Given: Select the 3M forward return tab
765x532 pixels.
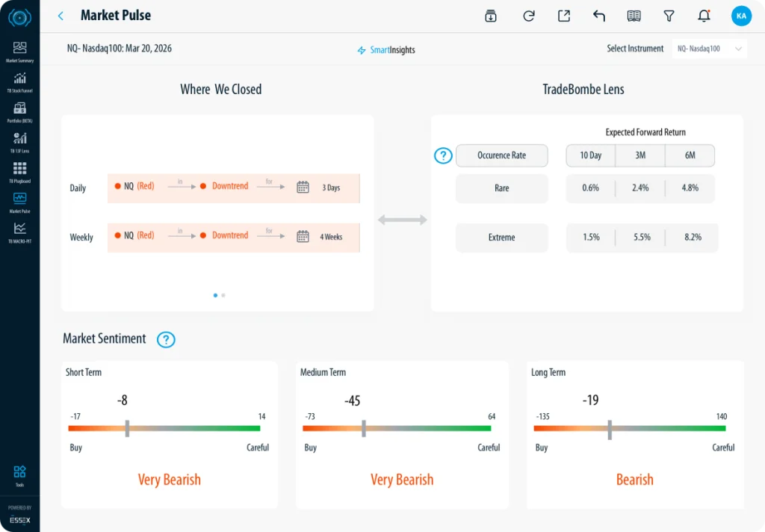Looking at the screenshot, I should [639, 155].
